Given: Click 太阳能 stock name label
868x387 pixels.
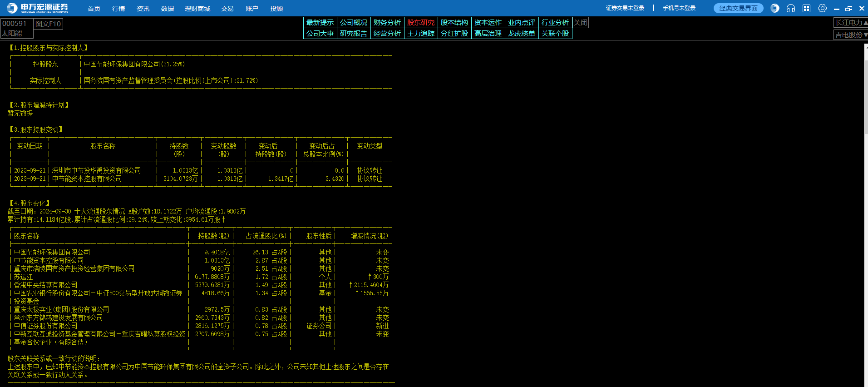Looking at the screenshot, I should coord(11,34).
